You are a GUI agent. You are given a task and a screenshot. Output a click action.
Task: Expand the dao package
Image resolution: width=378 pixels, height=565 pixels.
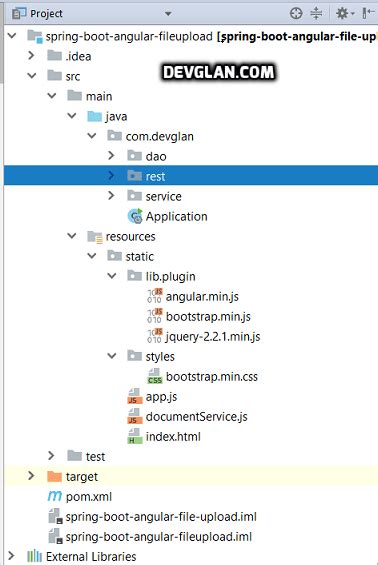(x=111, y=156)
